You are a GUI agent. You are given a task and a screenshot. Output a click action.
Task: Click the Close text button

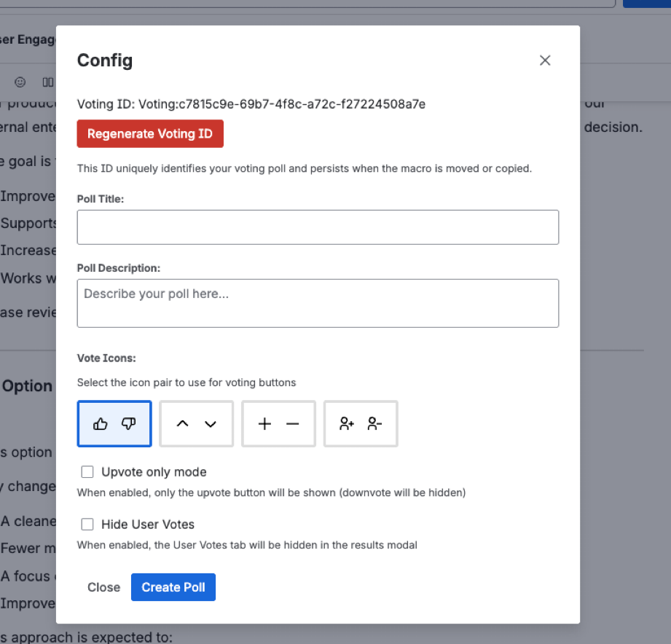(x=103, y=587)
